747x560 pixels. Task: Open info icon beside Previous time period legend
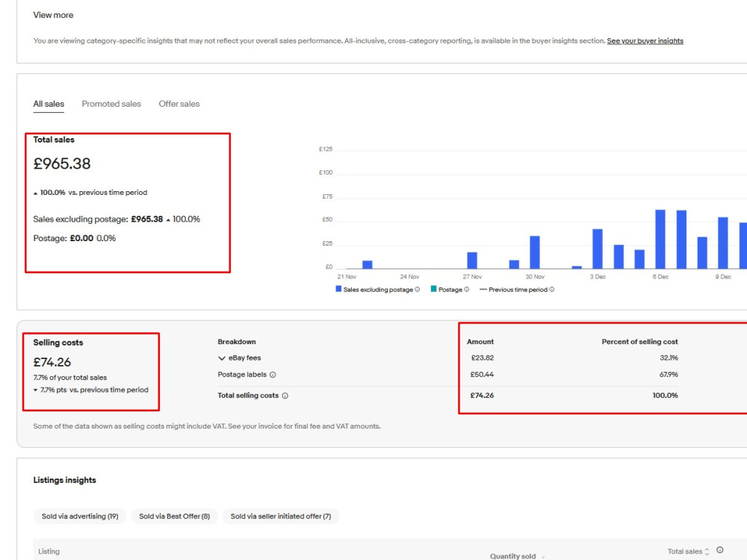coord(552,290)
